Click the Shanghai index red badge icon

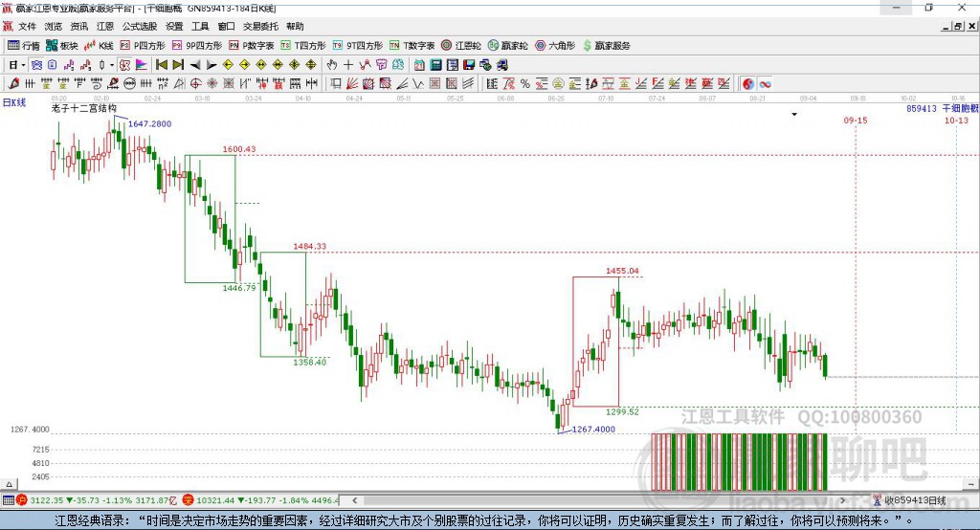tap(22, 500)
